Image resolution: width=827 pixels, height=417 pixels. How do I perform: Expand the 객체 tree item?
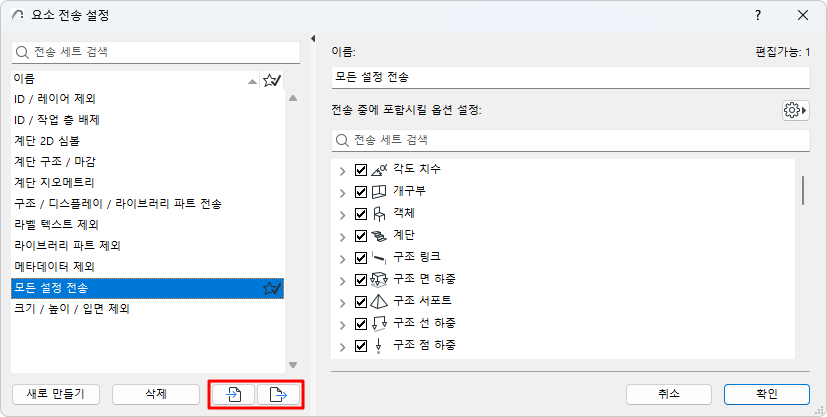coord(343,214)
